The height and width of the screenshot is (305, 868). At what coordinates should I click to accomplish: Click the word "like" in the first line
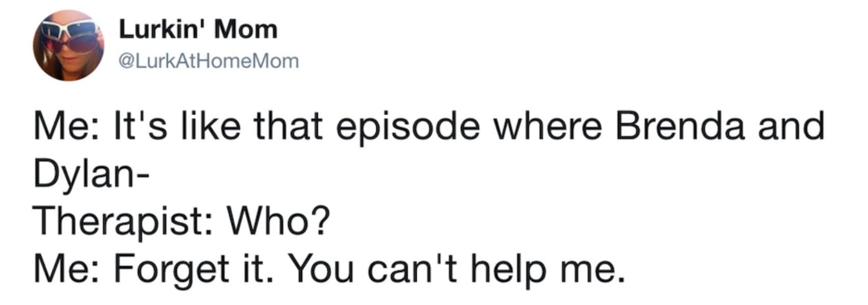[x=206, y=126]
